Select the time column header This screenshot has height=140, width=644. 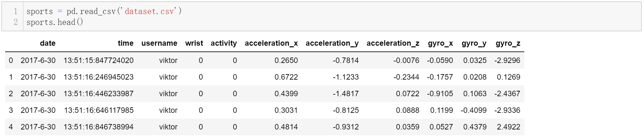click(x=126, y=43)
